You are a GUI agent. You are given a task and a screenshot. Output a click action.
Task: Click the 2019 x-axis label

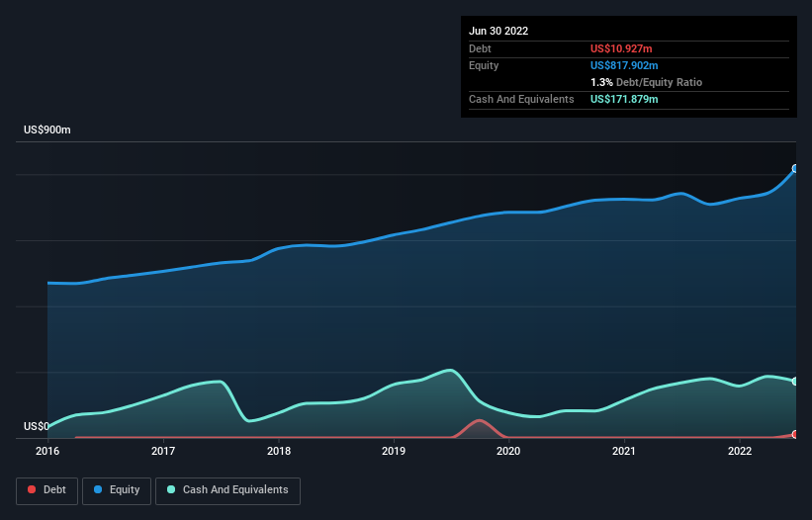tap(394, 451)
